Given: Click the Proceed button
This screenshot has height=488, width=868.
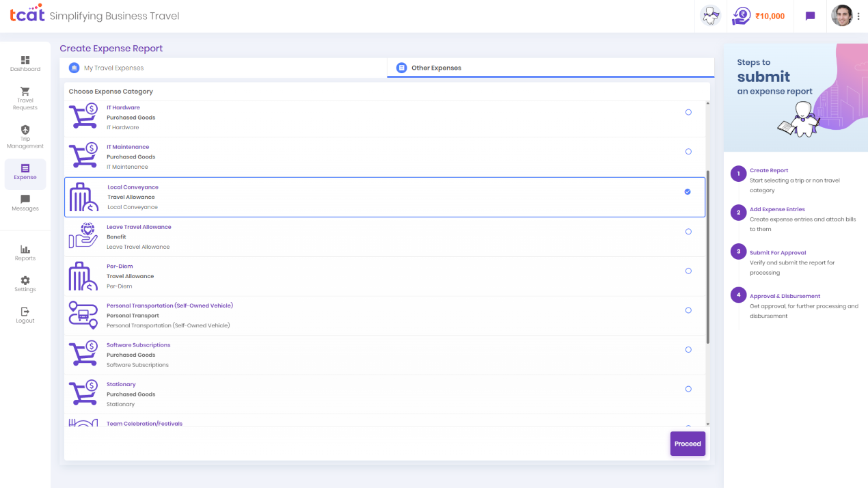Looking at the screenshot, I should (x=688, y=444).
